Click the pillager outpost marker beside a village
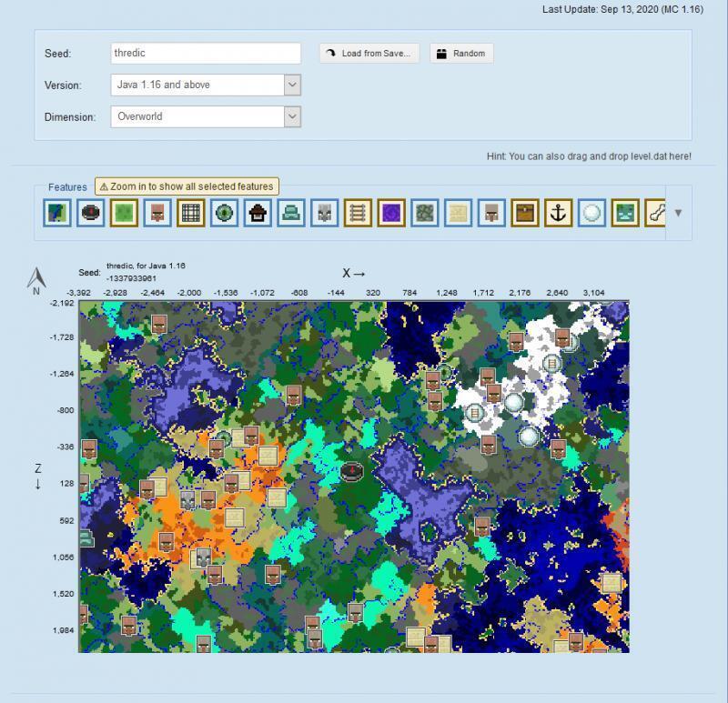The width and height of the screenshot is (728, 703). click(187, 500)
